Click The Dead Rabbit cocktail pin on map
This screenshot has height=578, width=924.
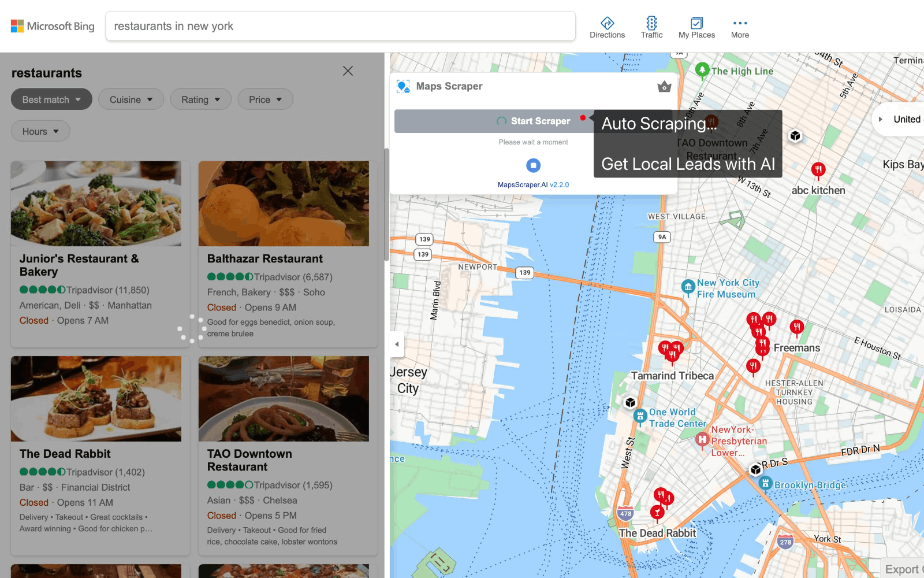[657, 513]
